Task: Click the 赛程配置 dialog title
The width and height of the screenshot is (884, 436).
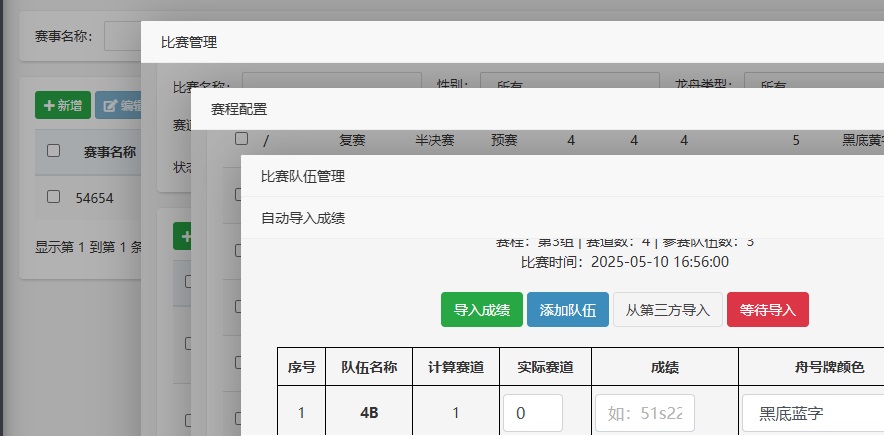Action: tap(239, 109)
